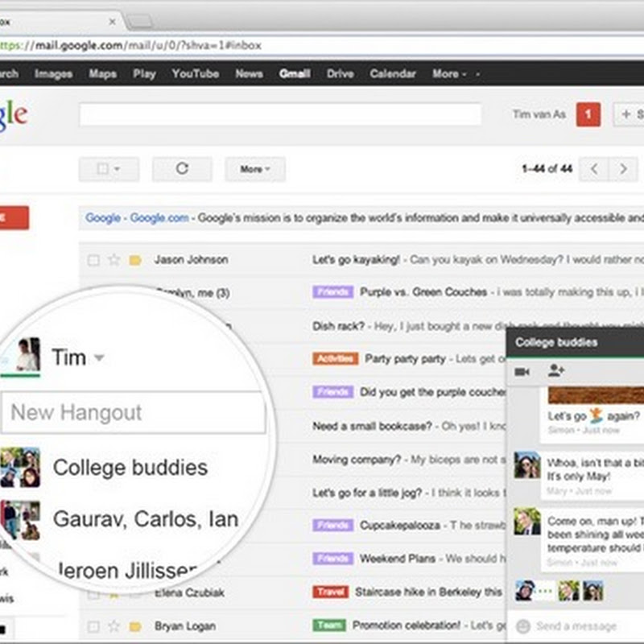Image resolution: width=644 pixels, height=644 pixels.
Task: Select Gmail in the Google bar
Action: point(295,74)
